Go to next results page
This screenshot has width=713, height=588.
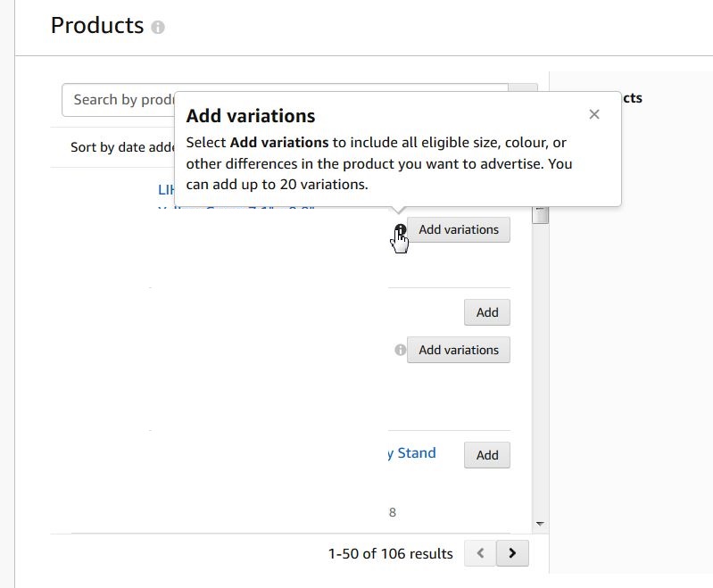click(x=512, y=553)
